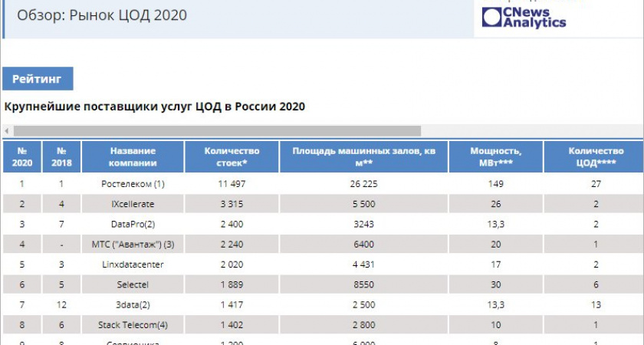Click the 2 500 area value
644x345 pixels.
pos(363,305)
